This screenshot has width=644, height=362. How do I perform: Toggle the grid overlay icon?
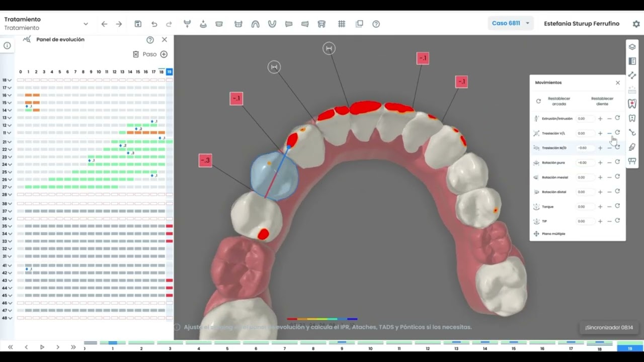(342, 24)
